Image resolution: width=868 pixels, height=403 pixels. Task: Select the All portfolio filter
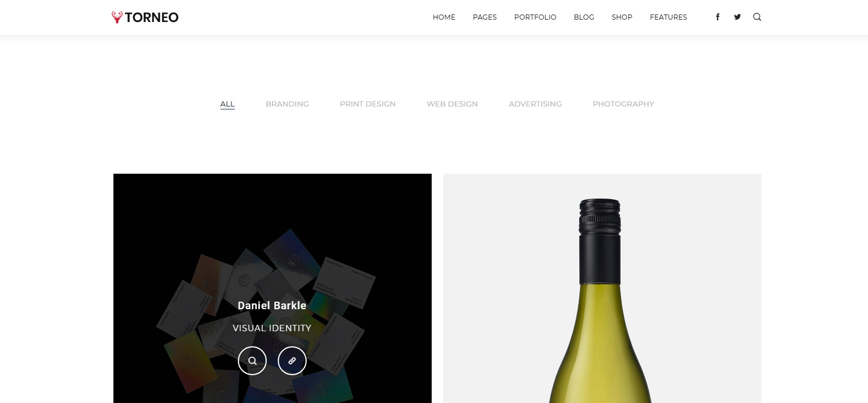227,104
